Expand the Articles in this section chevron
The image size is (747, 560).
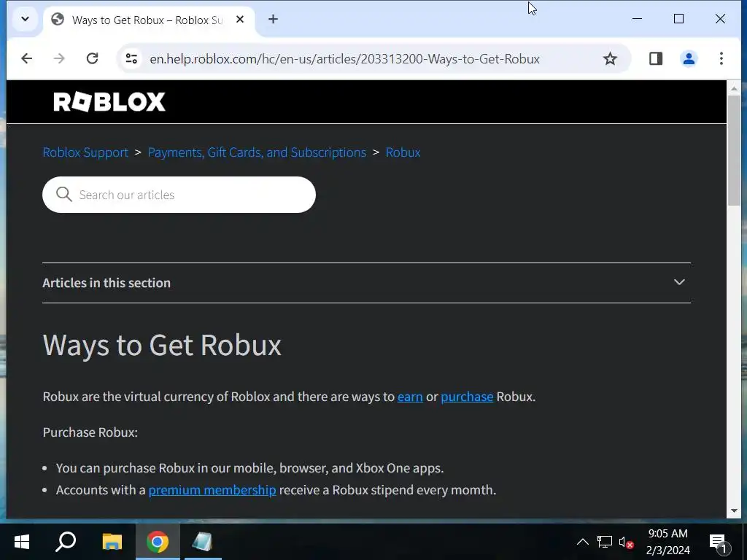[x=679, y=282]
